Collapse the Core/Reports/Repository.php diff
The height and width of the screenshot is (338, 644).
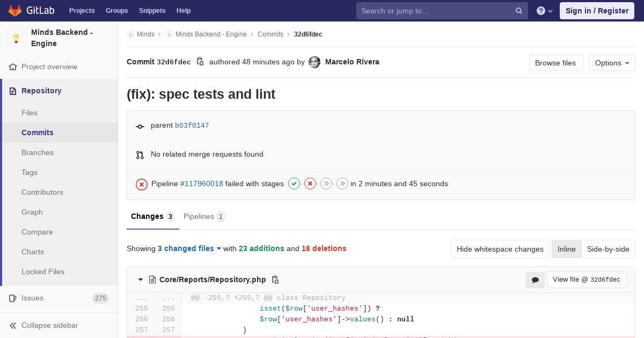coord(141,280)
